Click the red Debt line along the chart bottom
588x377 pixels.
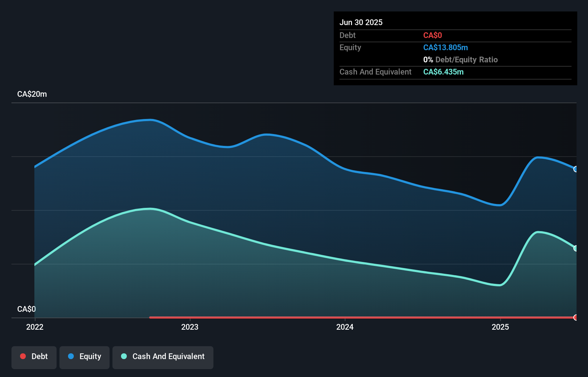pyautogui.click(x=322, y=317)
